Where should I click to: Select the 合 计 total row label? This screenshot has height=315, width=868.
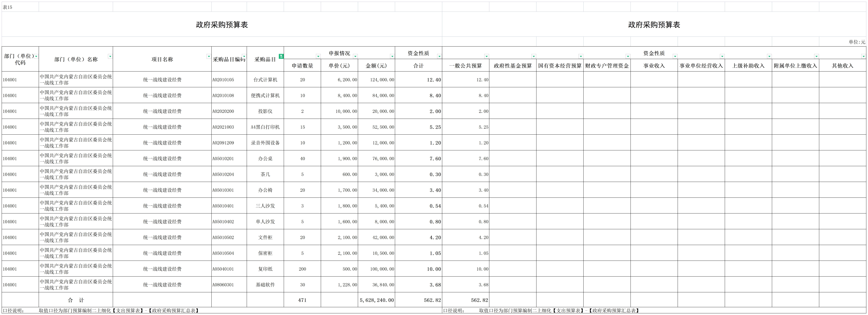76,300
